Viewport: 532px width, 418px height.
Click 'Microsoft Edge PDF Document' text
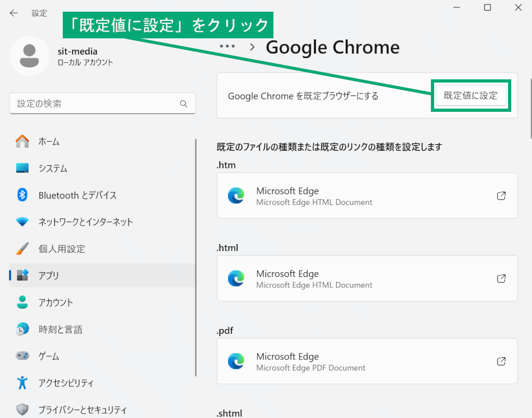(x=311, y=368)
